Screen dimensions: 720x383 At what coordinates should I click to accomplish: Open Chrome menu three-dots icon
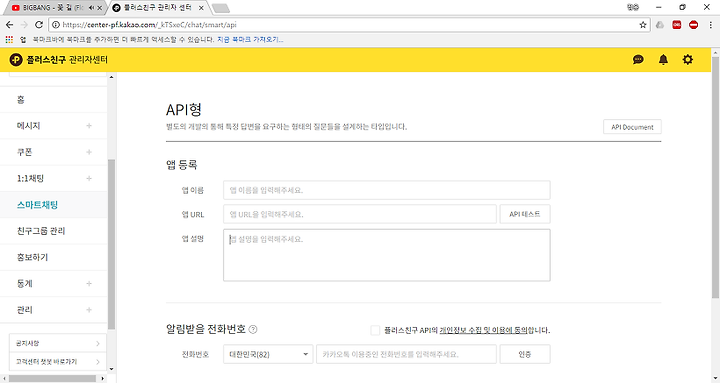(710, 25)
